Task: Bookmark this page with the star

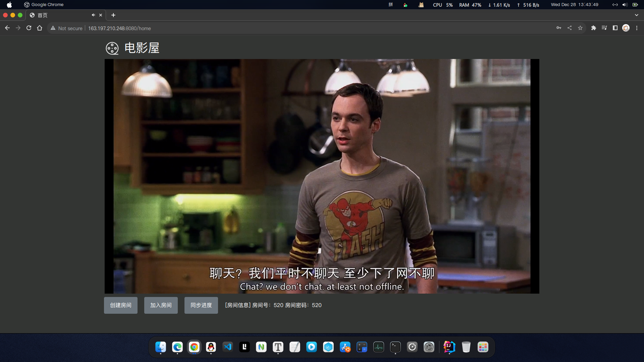Action: pos(580,28)
